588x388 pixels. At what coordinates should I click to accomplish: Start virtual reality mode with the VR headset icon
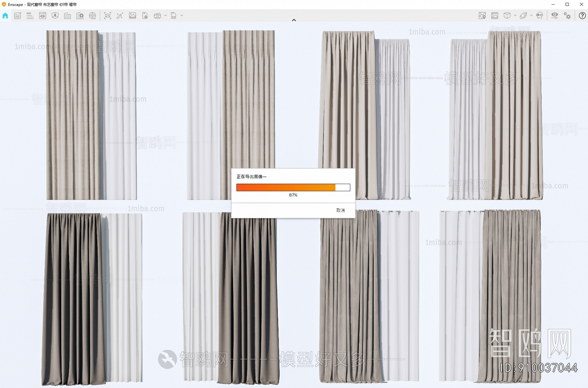[539, 16]
